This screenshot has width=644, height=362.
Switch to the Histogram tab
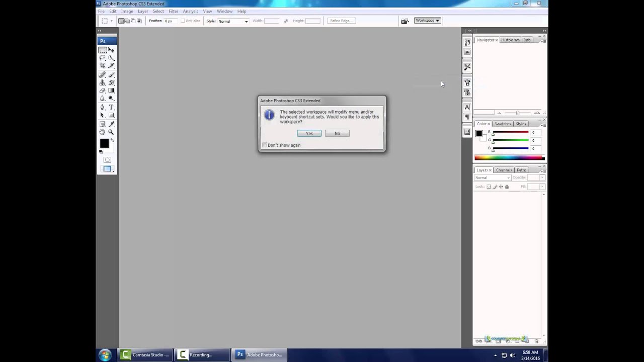(x=510, y=40)
